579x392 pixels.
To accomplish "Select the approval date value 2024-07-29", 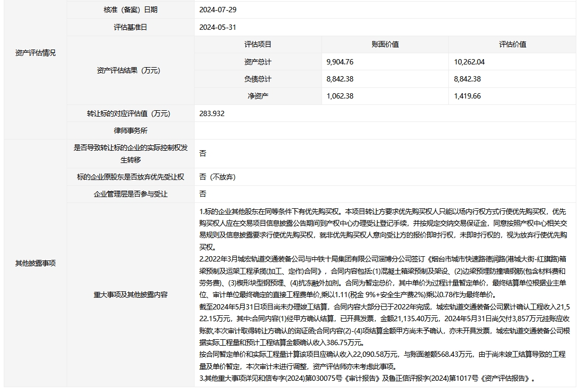I will pos(218,10).
